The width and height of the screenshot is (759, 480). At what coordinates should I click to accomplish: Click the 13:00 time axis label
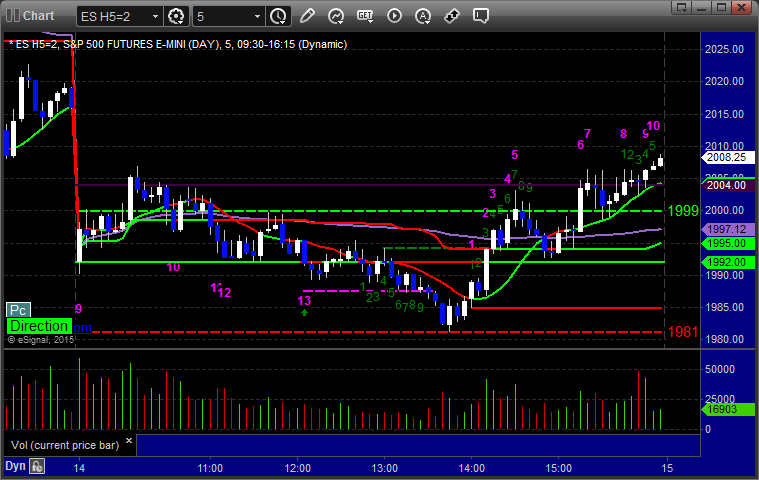pos(384,468)
